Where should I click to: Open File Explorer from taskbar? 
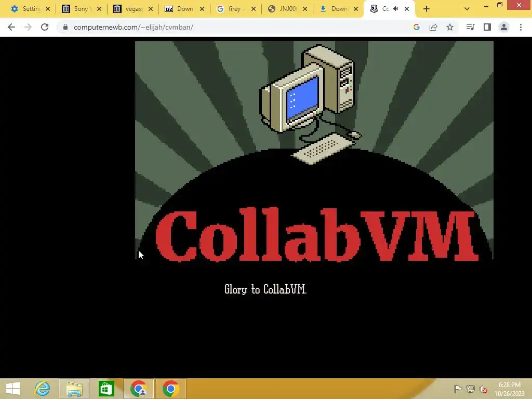(74, 389)
